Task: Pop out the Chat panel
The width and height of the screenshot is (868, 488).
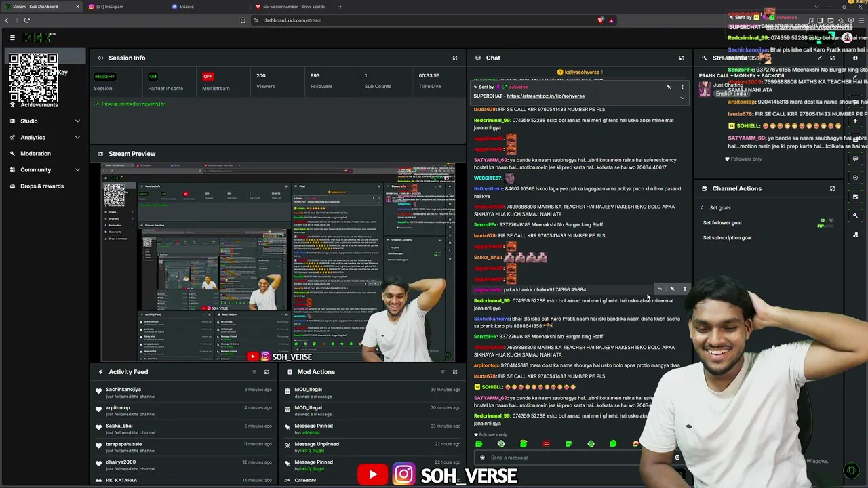Action: (x=682, y=58)
